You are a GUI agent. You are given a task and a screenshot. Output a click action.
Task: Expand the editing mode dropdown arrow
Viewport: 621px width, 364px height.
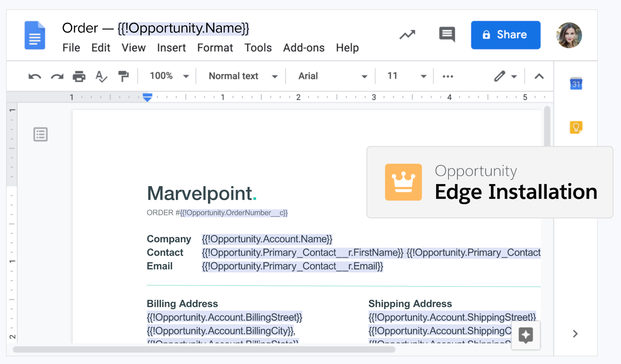(514, 77)
